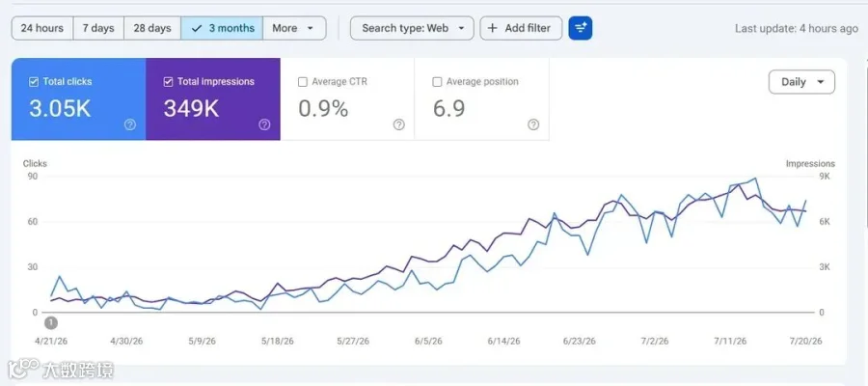
Task: Click the Add filter button
Action: point(521,28)
